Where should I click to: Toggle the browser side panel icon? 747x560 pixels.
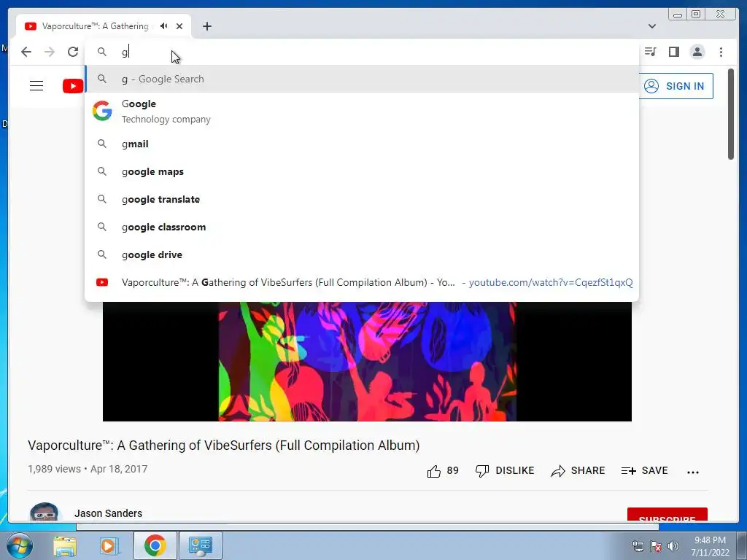tap(673, 52)
